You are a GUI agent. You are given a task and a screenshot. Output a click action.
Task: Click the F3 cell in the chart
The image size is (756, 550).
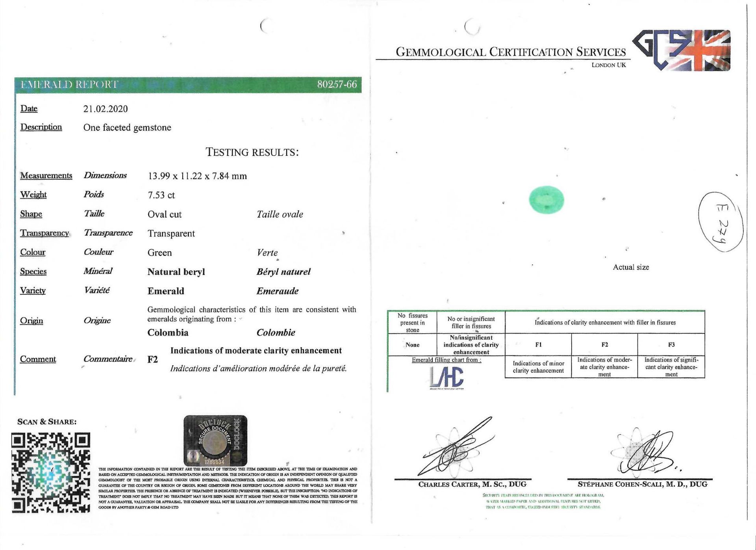[671, 345]
